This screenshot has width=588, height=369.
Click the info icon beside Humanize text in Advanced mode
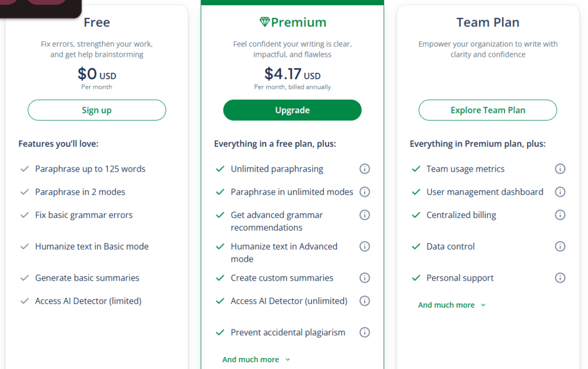pos(365,246)
